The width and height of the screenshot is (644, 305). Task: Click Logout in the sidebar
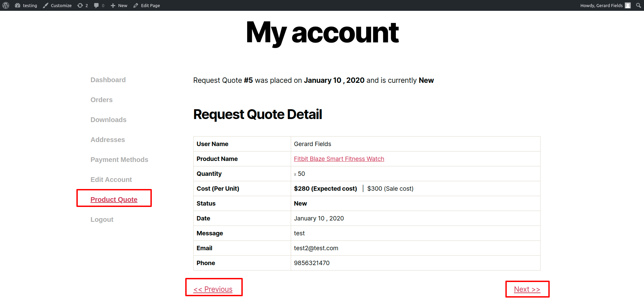[x=102, y=219]
